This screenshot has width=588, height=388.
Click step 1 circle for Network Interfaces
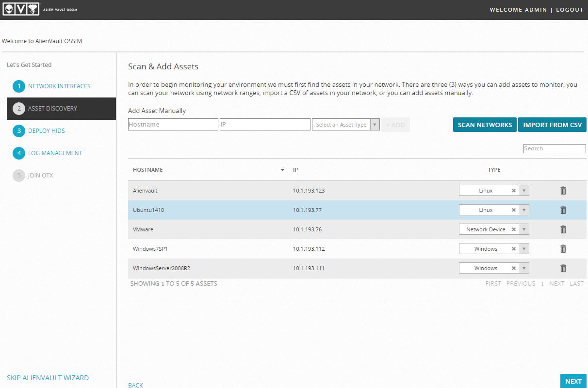[19, 86]
